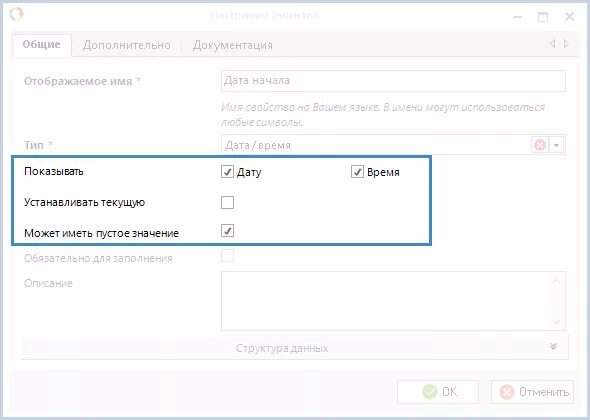The height and width of the screenshot is (420, 590).
Task: Switch to the Общие tab
Action: (x=41, y=45)
